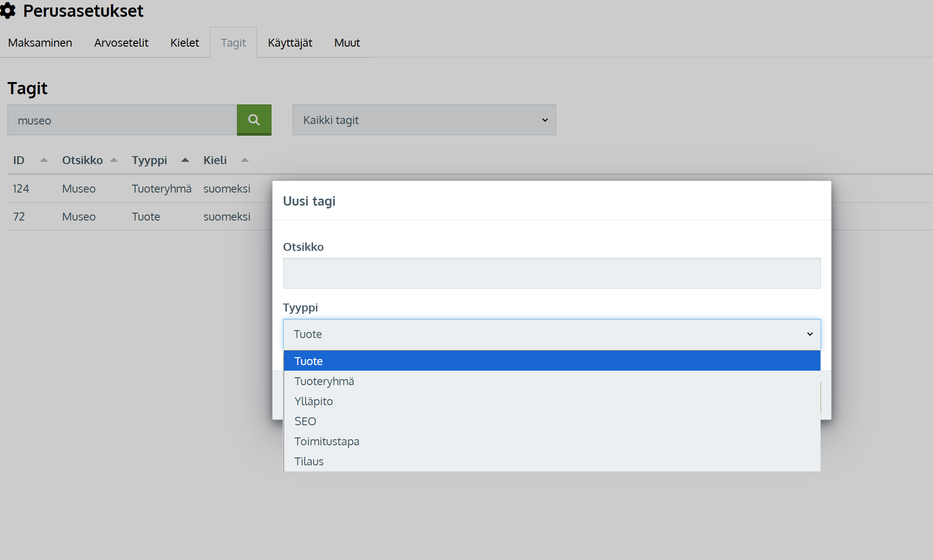Open the Kaikki tagit filter dropdown
933x560 pixels.
424,120
